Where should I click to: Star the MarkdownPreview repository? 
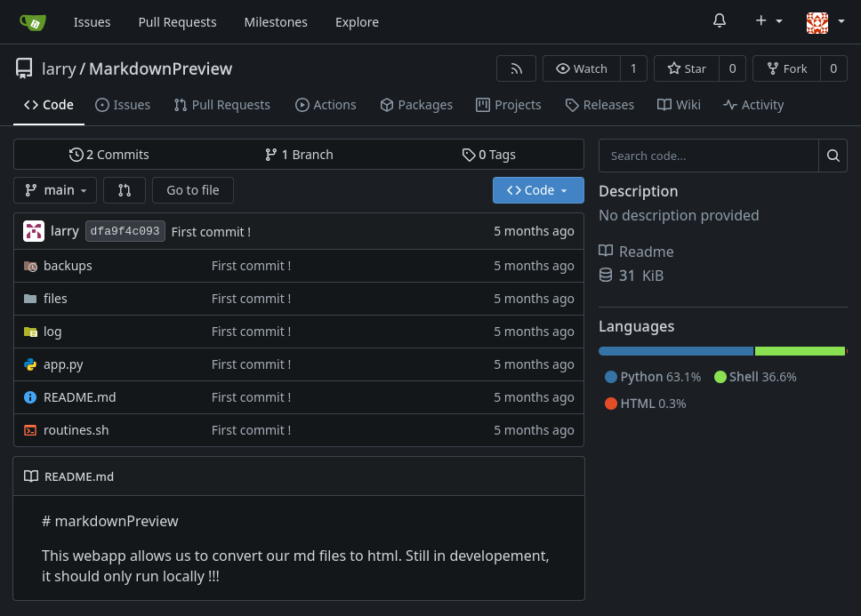pyautogui.click(x=686, y=68)
